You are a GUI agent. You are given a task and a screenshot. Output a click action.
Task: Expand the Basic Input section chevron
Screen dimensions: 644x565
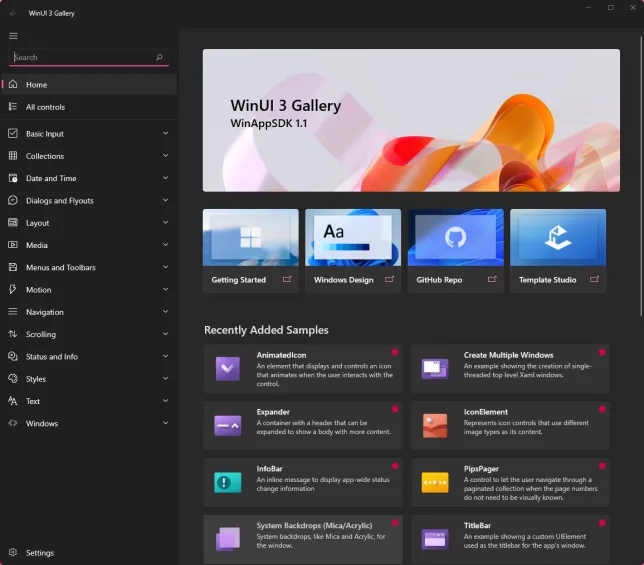[x=165, y=134]
